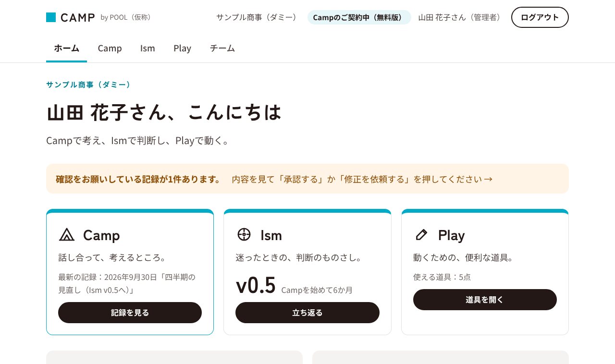Open the Play navigation tab
This screenshot has width=615, height=364.
pos(182,48)
